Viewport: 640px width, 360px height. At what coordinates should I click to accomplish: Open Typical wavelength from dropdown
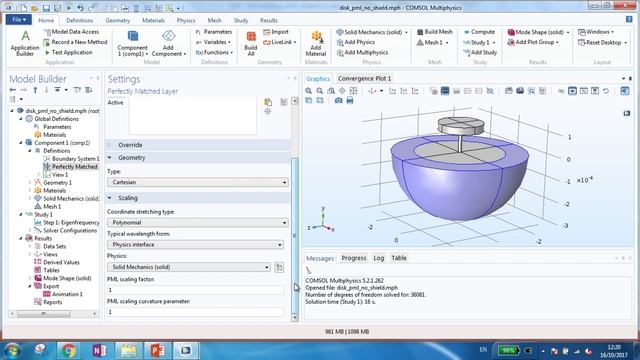click(196, 244)
